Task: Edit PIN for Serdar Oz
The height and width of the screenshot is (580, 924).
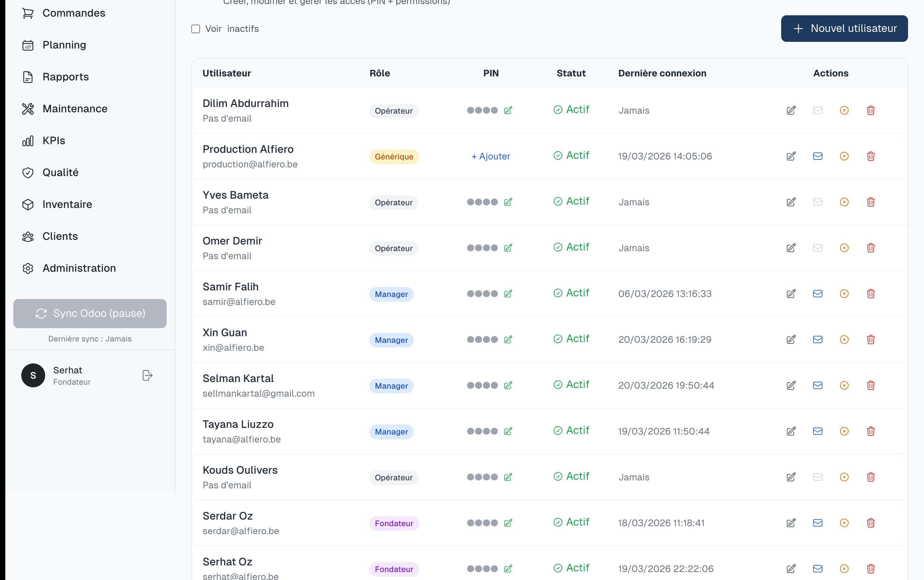Action: pyautogui.click(x=508, y=523)
